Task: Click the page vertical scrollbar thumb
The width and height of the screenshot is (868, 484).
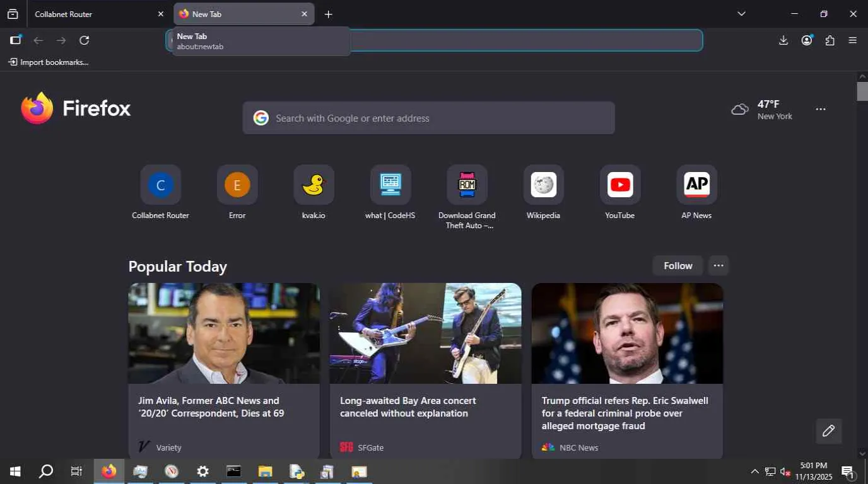Action: click(x=862, y=91)
